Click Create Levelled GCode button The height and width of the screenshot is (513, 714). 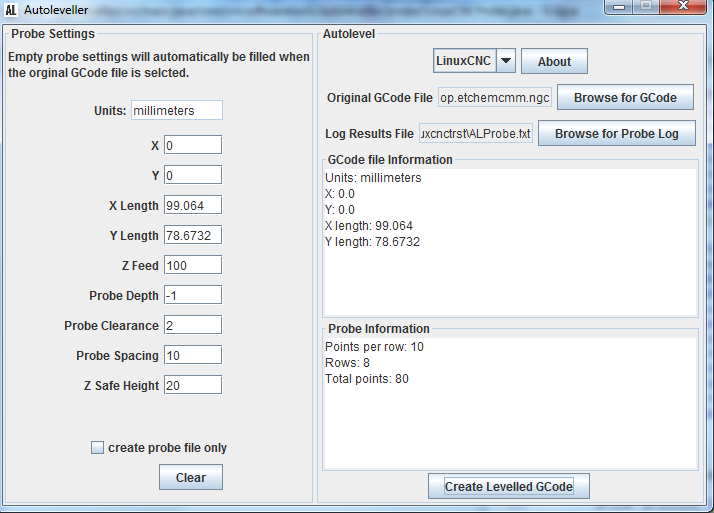[x=509, y=486]
